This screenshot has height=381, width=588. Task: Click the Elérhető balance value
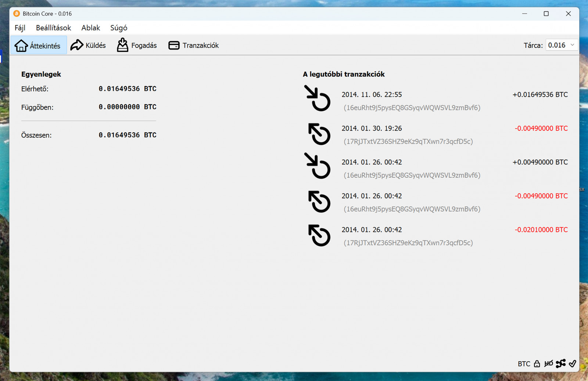click(x=128, y=89)
